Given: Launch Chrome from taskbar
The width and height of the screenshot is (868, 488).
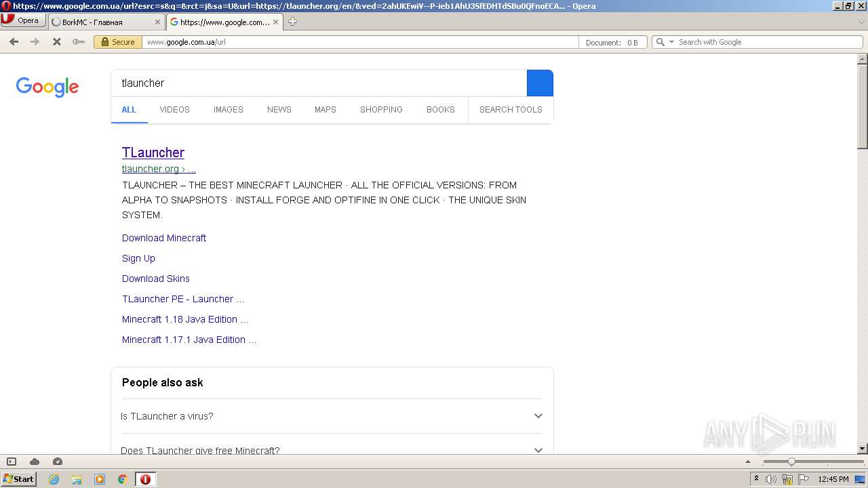Looking at the screenshot, I should (x=123, y=479).
